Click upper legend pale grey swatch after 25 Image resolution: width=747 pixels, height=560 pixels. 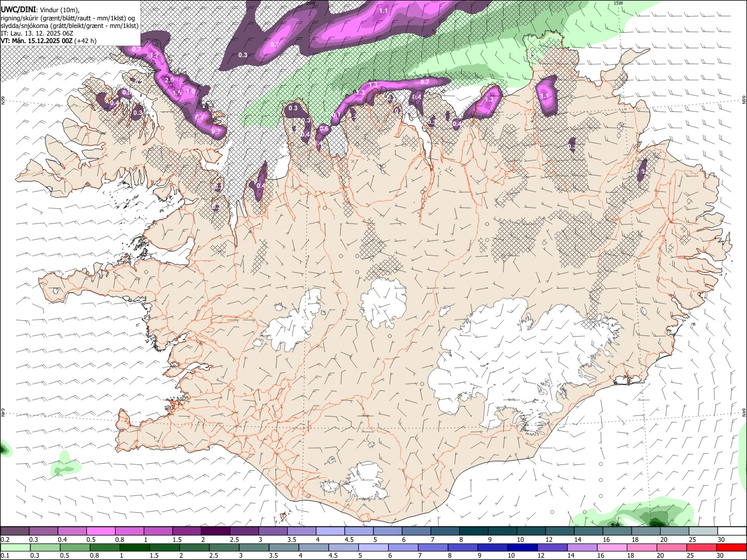[703, 531]
